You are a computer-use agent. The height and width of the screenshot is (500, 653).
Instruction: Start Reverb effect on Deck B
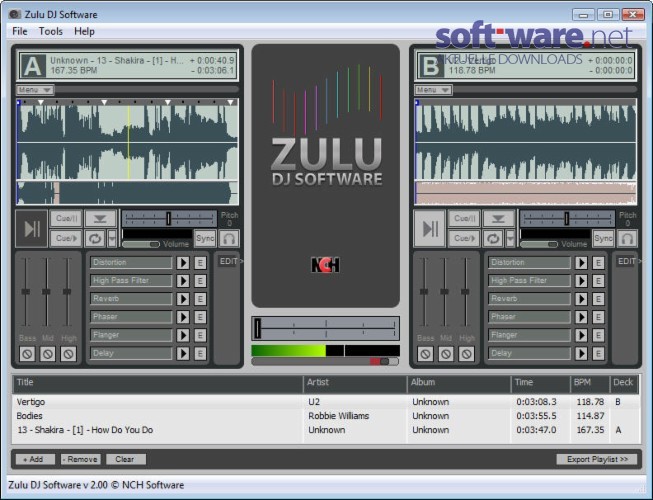(x=581, y=299)
